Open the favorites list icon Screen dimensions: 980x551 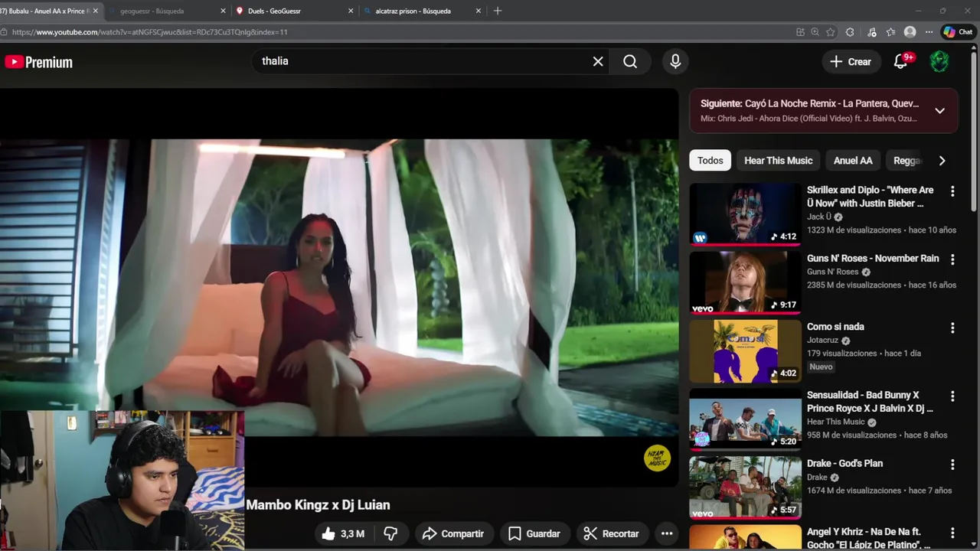(x=890, y=32)
